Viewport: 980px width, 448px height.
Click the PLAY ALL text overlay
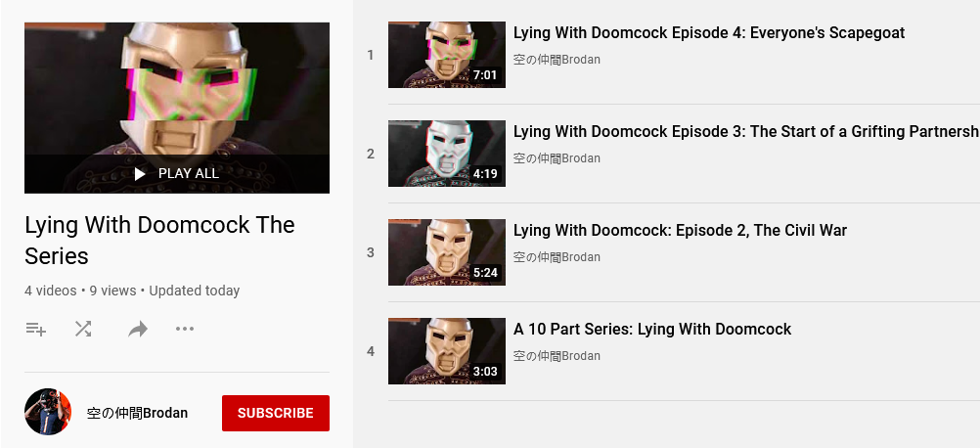[x=189, y=174]
